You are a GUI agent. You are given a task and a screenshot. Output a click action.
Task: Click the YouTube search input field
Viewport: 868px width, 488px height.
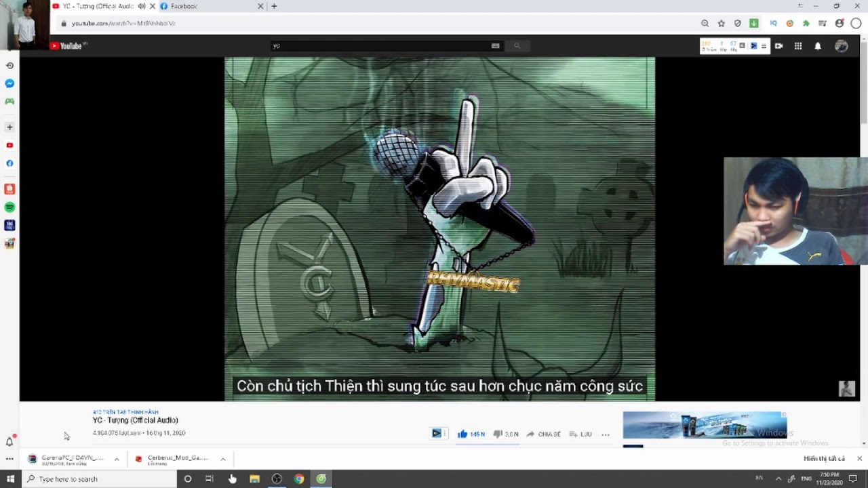pyautogui.click(x=380, y=46)
